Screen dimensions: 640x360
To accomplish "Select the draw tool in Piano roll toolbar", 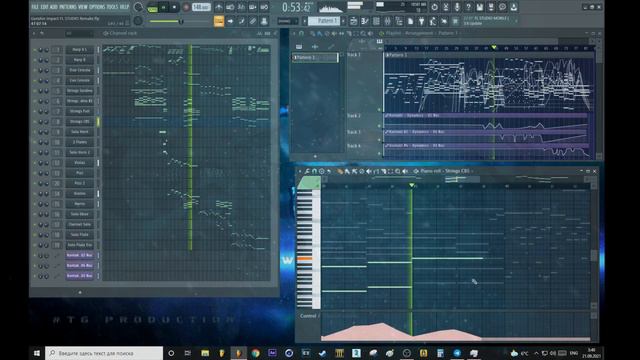I will pos(340,171).
